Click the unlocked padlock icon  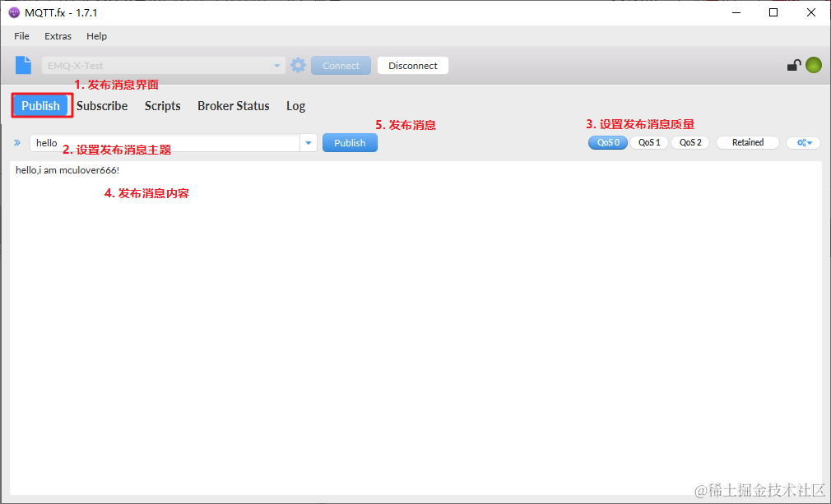pyautogui.click(x=793, y=66)
